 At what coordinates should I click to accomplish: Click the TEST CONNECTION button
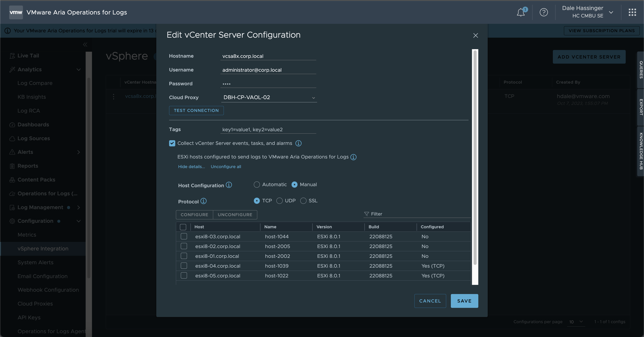(x=196, y=110)
